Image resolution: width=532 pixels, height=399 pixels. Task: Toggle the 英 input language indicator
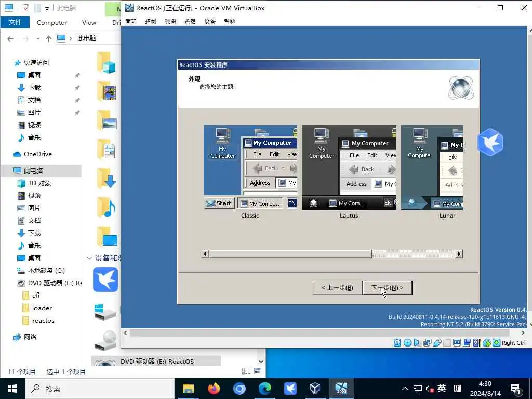tap(442, 388)
